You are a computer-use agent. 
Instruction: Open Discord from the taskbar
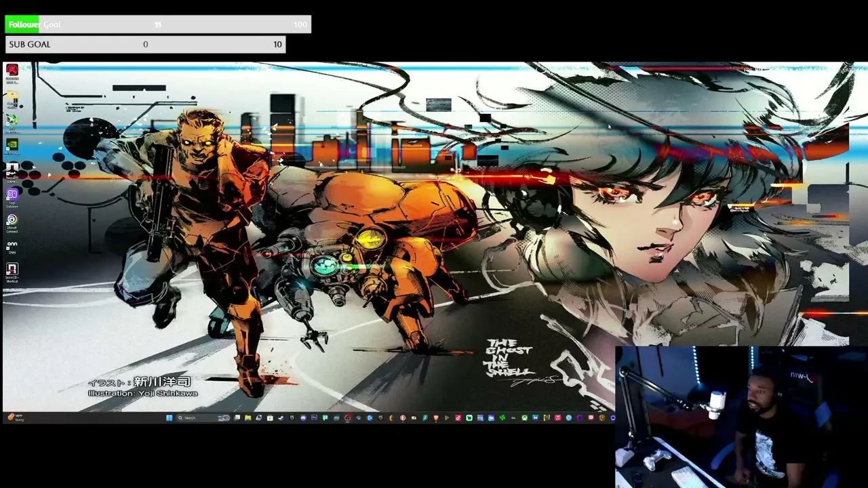click(x=303, y=418)
